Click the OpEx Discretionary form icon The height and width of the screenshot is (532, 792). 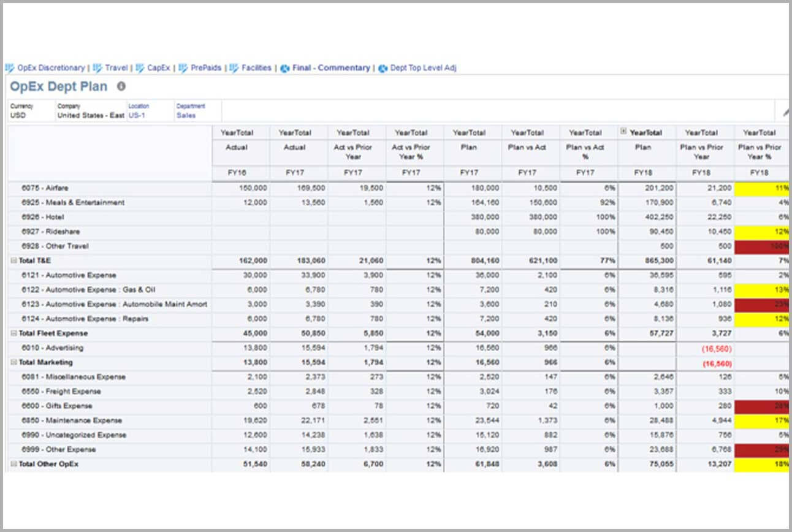tap(9, 68)
